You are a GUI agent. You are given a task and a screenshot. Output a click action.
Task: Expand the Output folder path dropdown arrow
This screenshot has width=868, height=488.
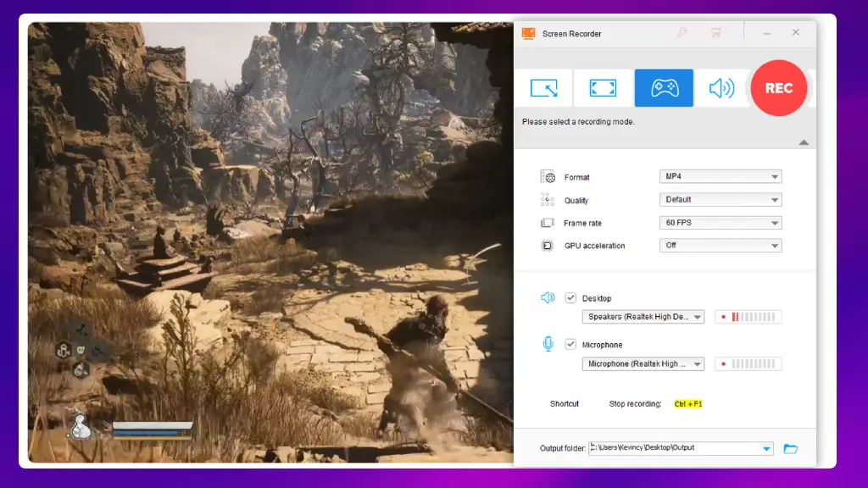pyautogui.click(x=766, y=449)
